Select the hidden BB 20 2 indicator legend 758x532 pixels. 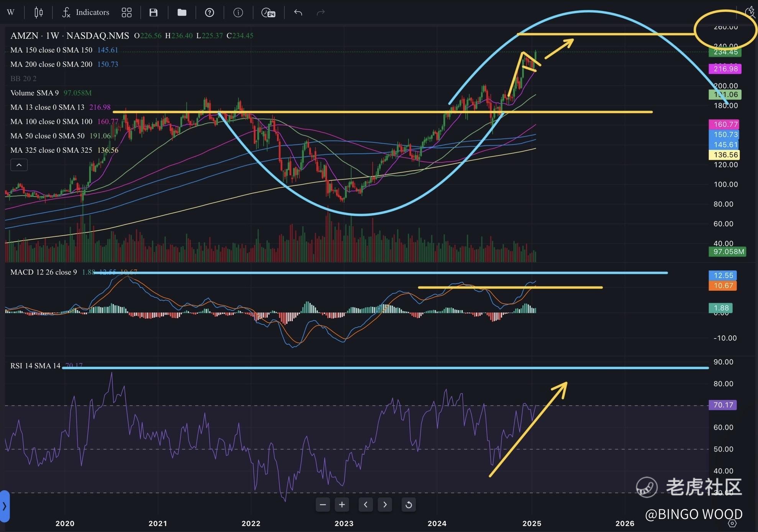[23, 79]
